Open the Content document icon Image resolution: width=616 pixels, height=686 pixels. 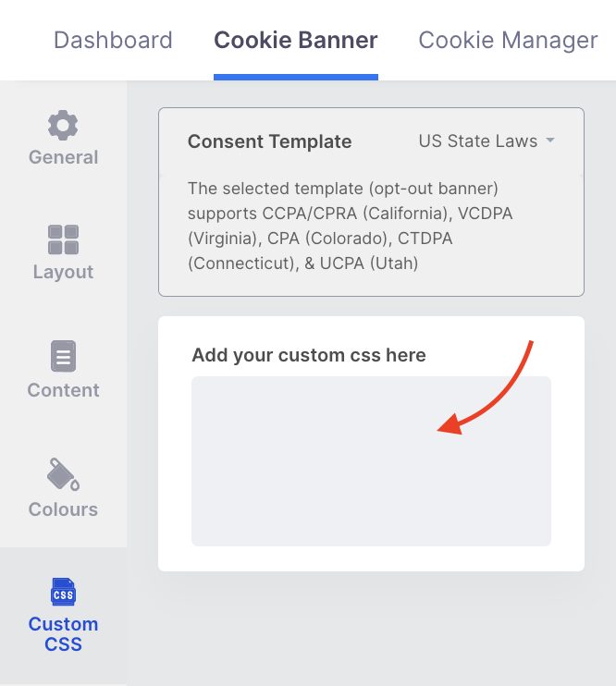coord(63,356)
